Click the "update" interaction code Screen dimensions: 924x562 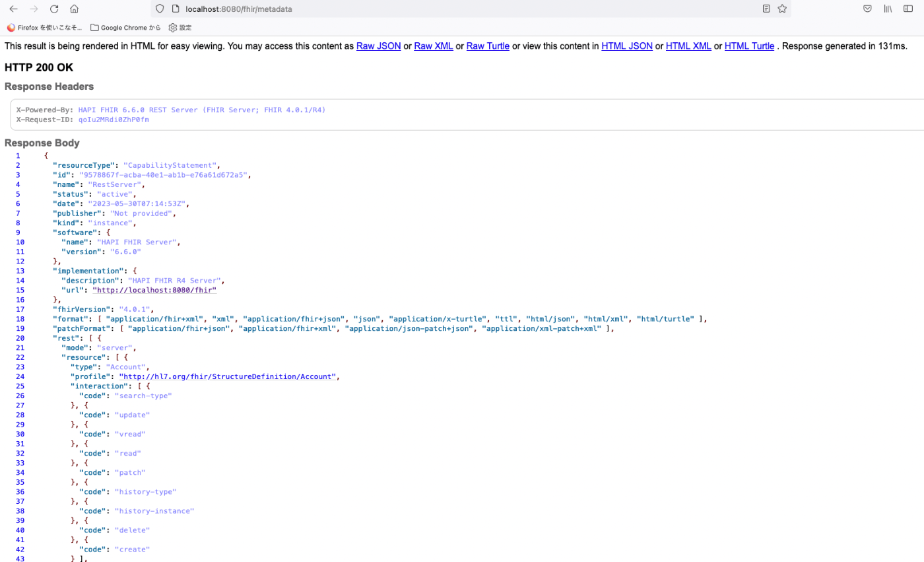point(132,415)
